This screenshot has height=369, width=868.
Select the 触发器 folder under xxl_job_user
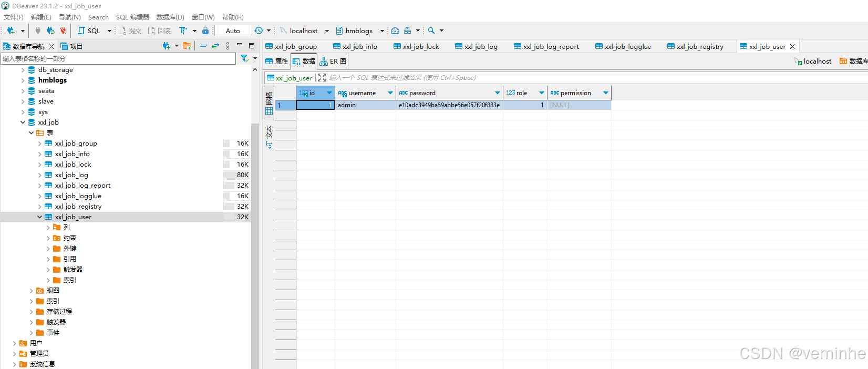pos(73,270)
